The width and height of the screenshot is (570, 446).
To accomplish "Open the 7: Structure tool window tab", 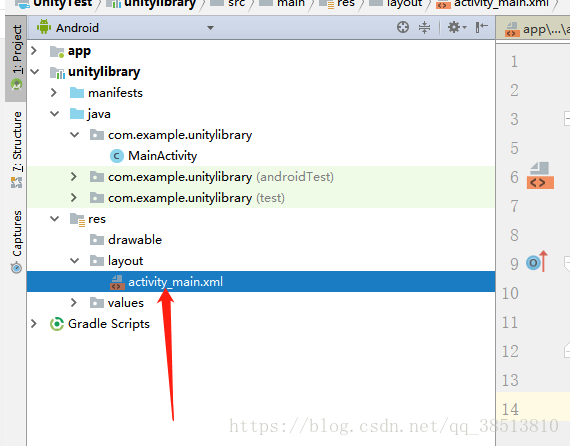I will pyautogui.click(x=16, y=149).
